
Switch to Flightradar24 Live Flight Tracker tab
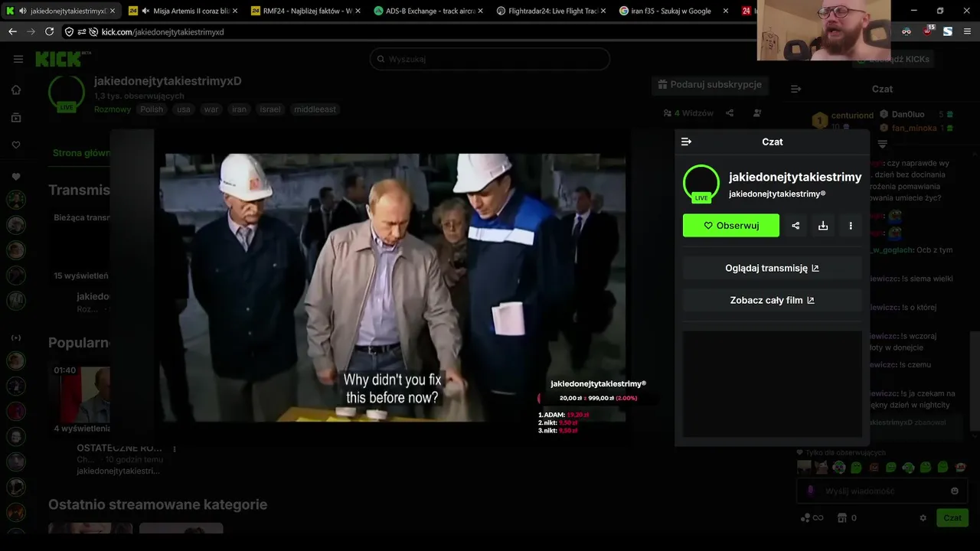coord(551,11)
